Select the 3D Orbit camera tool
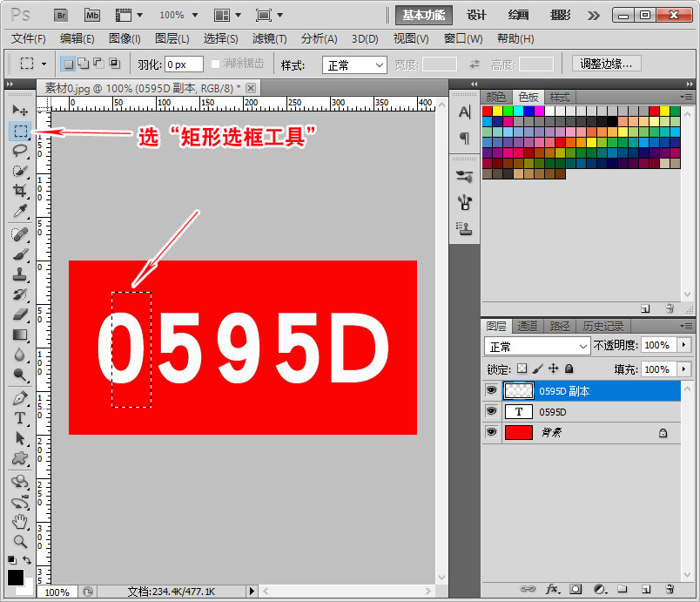The height and width of the screenshot is (602, 700). (x=20, y=502)
